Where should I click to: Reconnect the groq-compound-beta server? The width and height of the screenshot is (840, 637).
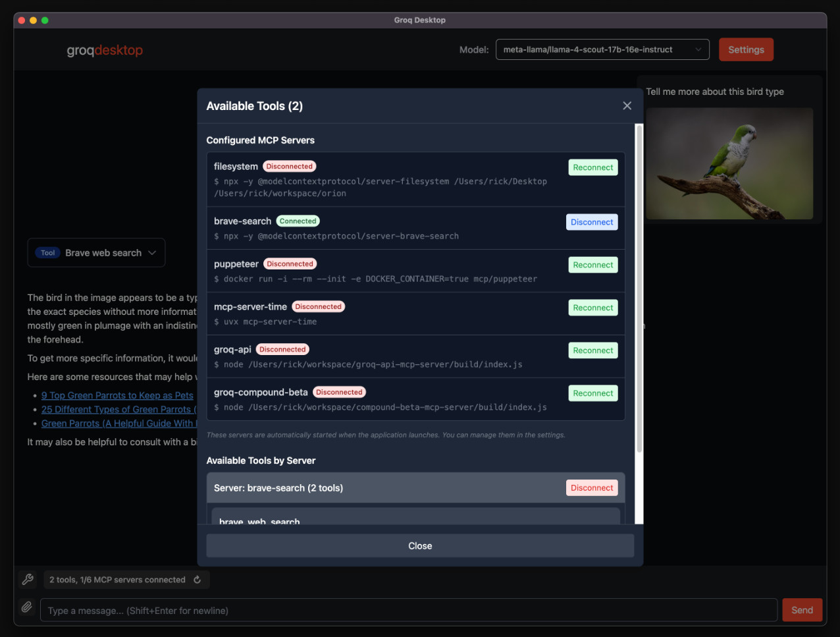tap(593, 393)
